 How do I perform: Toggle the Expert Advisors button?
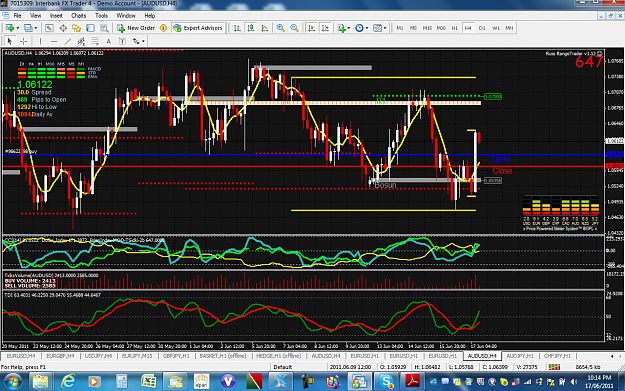pyautogui.click(x=198, y=28)
